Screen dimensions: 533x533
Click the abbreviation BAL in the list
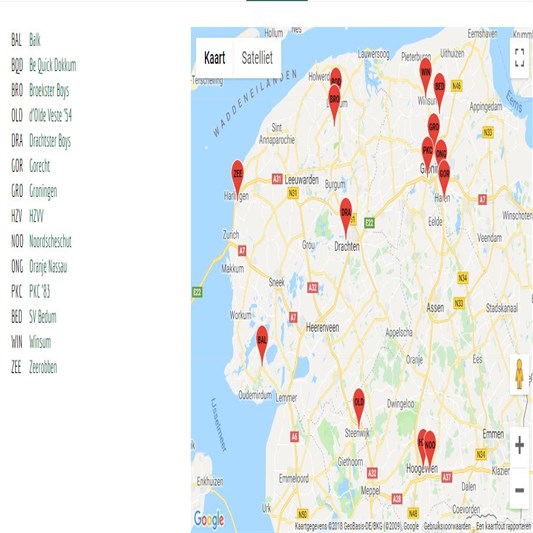[16, 40]
